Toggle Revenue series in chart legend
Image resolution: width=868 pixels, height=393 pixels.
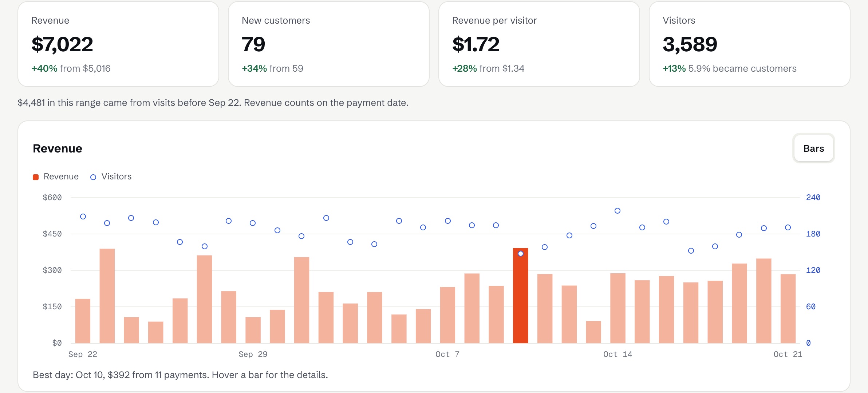(56, 176)
